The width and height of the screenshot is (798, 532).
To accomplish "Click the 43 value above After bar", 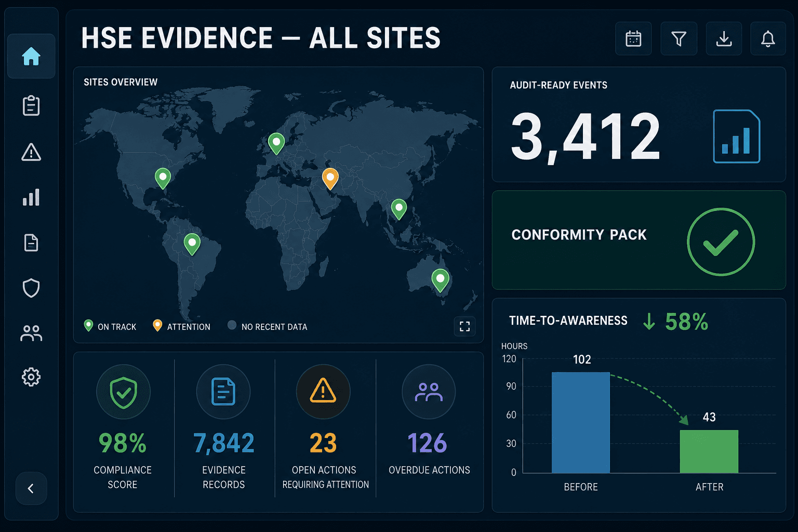I will click(709, 417).
